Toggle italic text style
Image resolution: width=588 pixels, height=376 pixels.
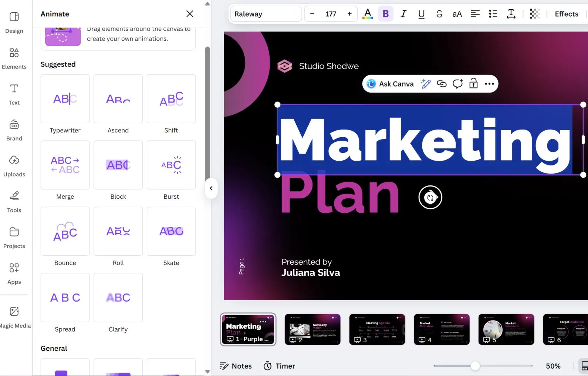point(403,14)
